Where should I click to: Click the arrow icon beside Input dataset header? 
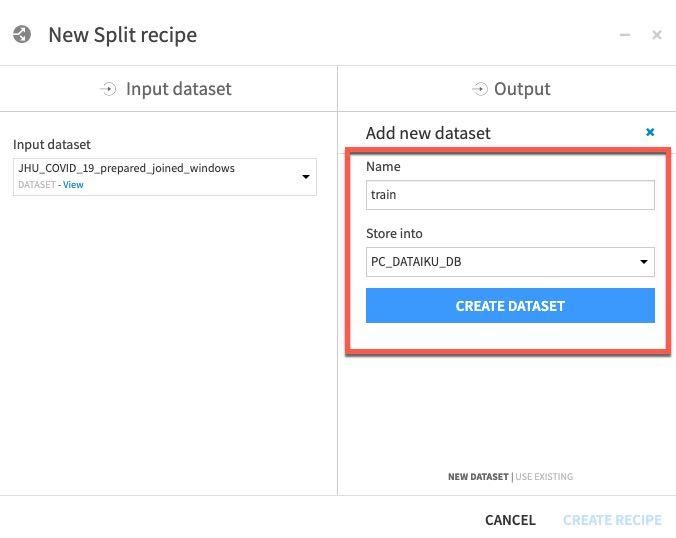[x=109, y=89]
